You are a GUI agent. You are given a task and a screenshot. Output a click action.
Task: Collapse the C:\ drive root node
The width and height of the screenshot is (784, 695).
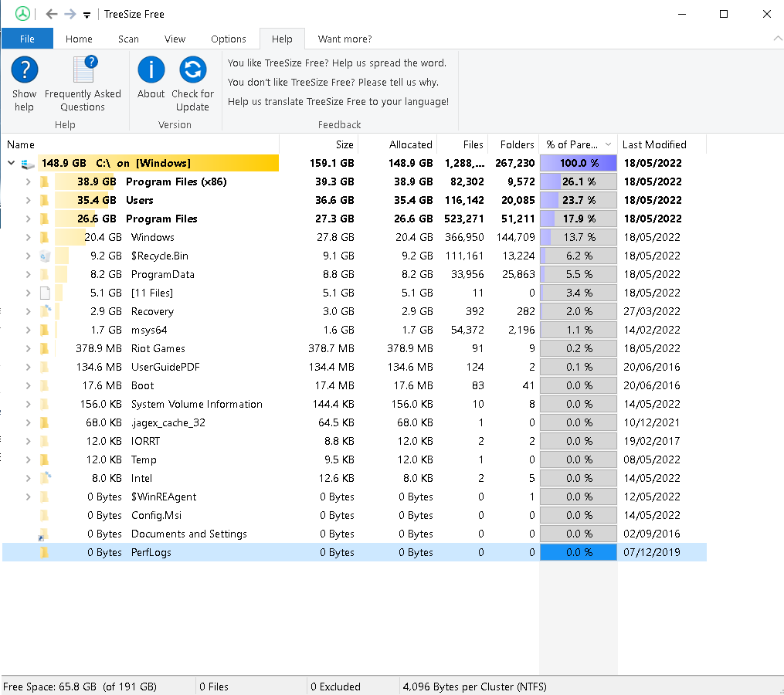click(12, 163)
